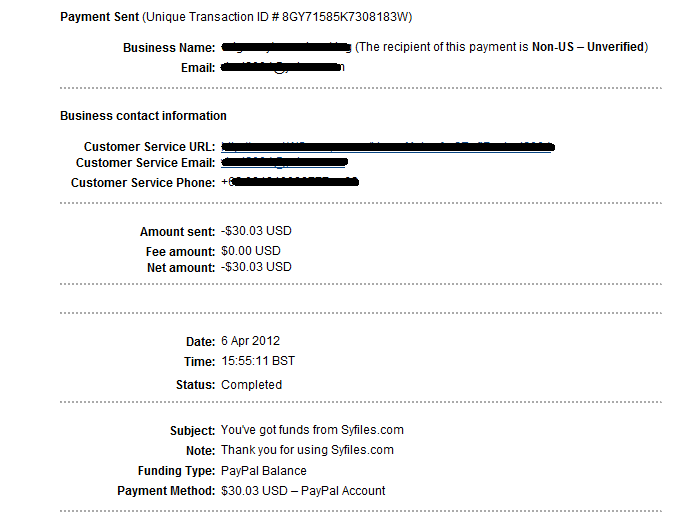
Task: Click the 'Payment Sent' heading
Action: [x=100, y=17]
